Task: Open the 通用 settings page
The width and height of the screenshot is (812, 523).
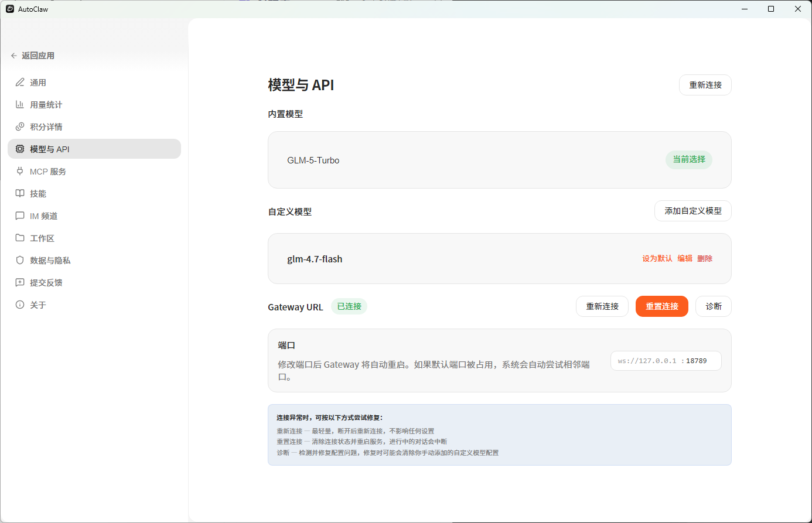Action: point(94,83)
